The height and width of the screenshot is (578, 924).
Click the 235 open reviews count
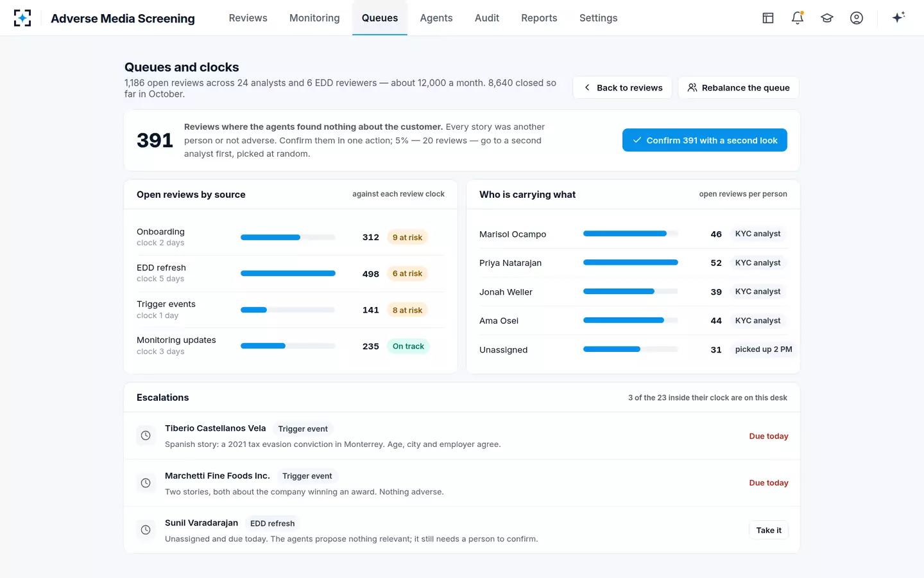pyautogui.click(x=371, y=346)
